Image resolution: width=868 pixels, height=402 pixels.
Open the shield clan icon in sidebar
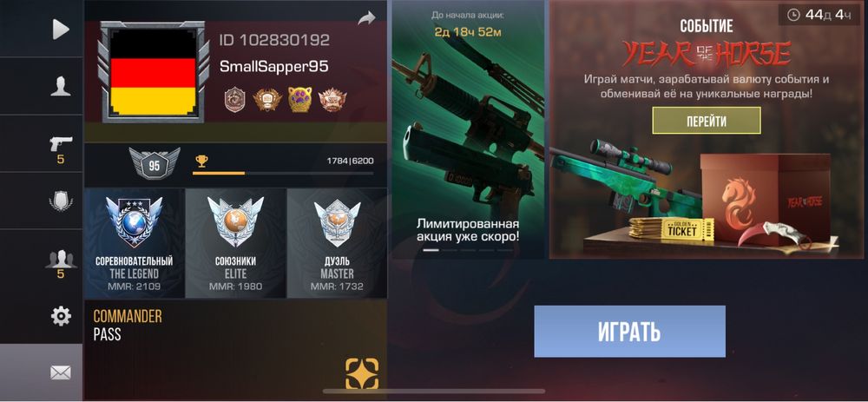(61, 201)
